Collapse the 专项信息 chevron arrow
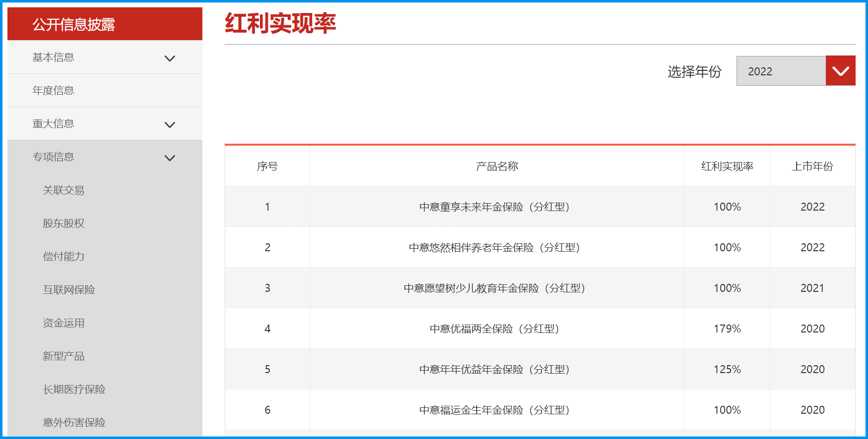 pos(170,158)
